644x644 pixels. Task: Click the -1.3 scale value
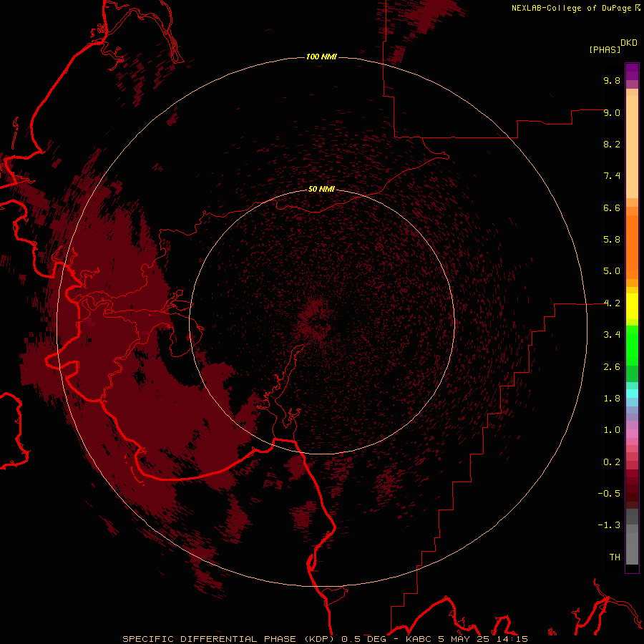pyautogui.click(x=609, y=525)
